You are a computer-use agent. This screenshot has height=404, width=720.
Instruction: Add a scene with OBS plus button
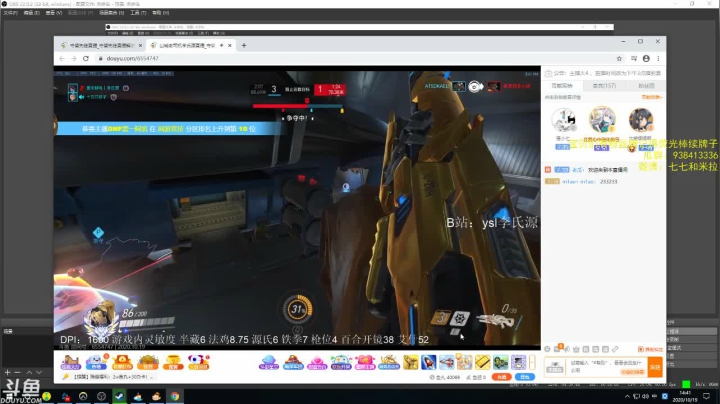(x=7, y=372)
